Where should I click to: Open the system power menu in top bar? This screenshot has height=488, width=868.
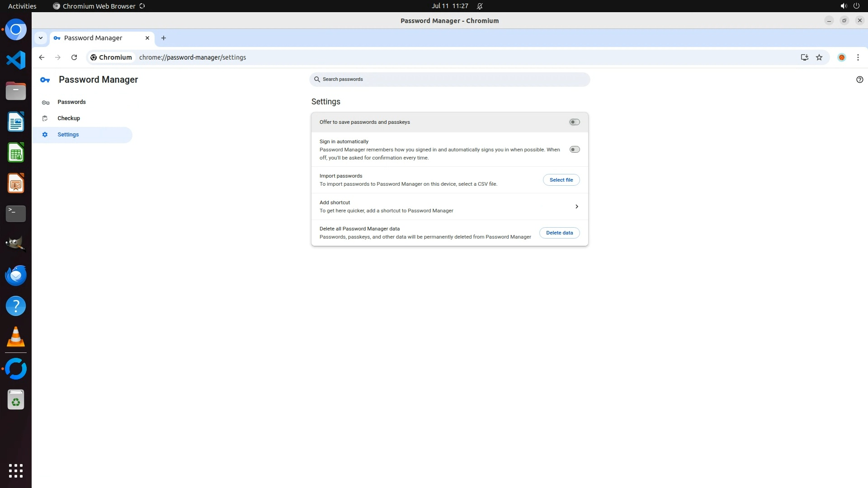[856, 6]
